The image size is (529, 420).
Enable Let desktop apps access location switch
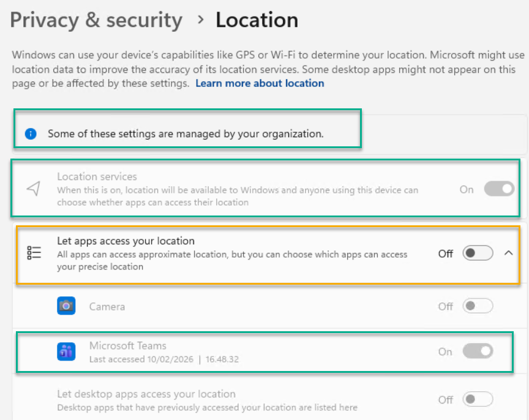478,400
